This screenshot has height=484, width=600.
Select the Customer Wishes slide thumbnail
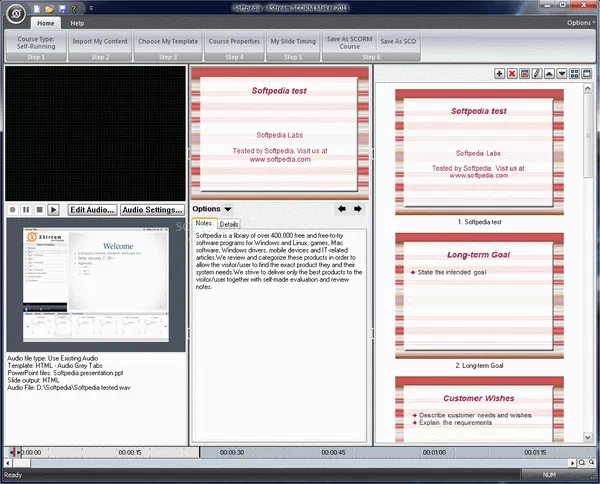pos(479,409)
